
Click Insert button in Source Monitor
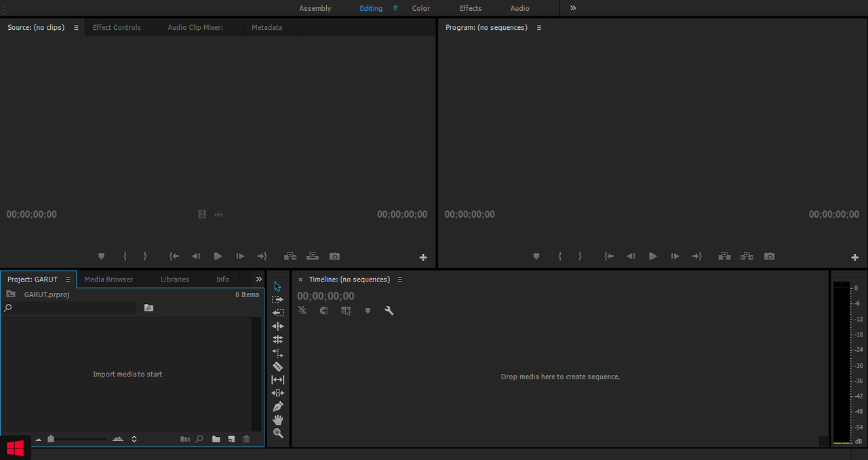pos(290,256)
